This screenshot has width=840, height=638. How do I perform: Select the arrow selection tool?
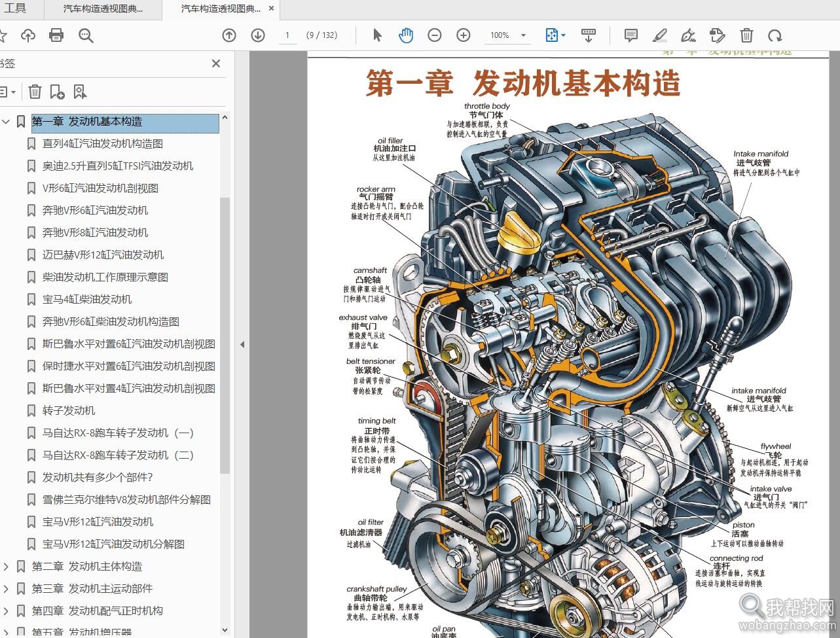click(x=377, y=35)
